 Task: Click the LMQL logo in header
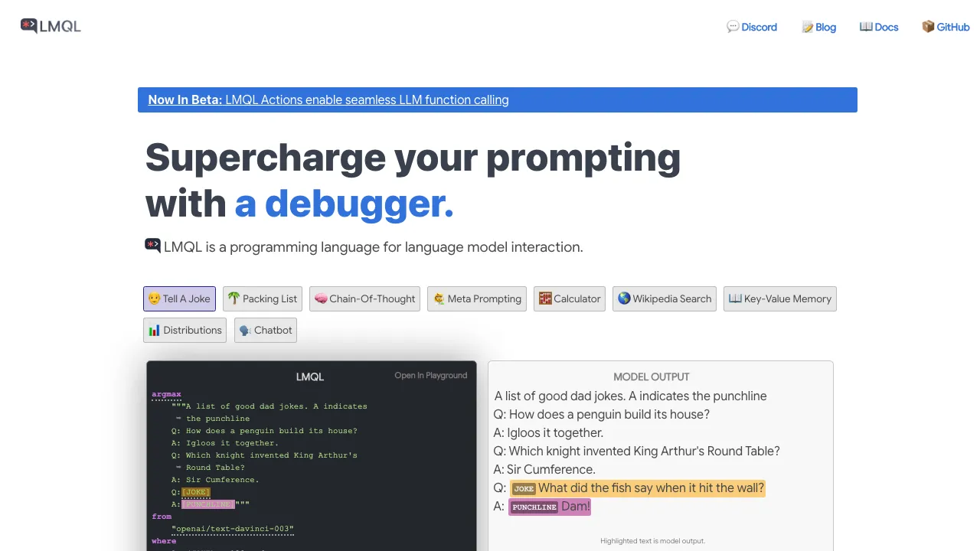coord(51,26)
